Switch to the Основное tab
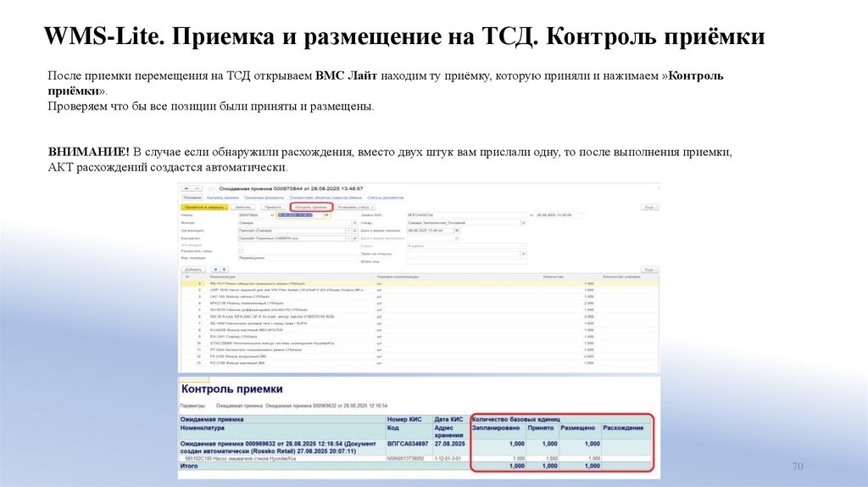868x487 pixels. click(x=192, y=198)
